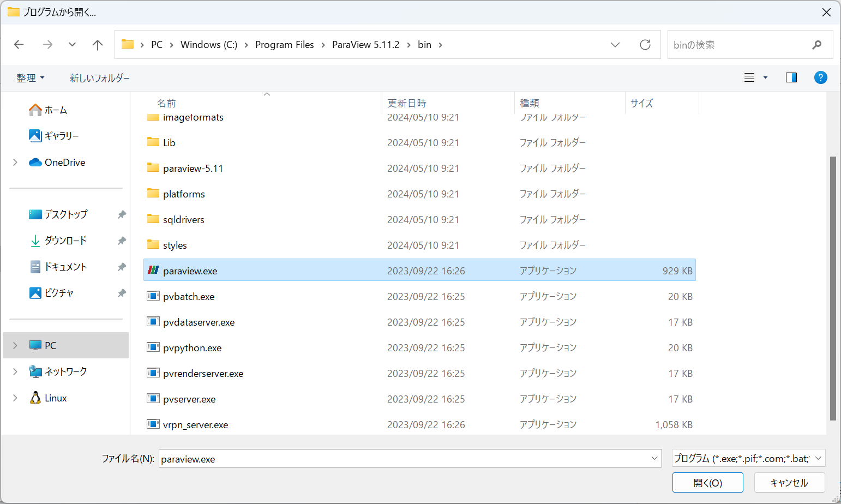Open ホーム in the navigation pane
Screen dimensions: 841x504
click(x=56, y=110)
